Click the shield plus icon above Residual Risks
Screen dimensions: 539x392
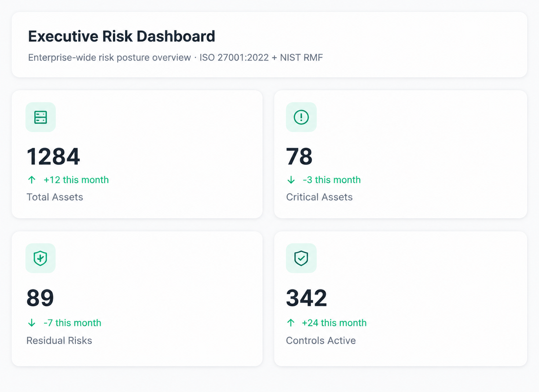tap(40, 258)
